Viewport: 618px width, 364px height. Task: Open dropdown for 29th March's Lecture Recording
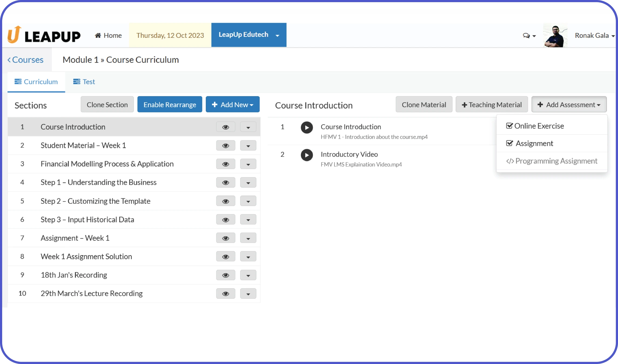pos(248,294)
